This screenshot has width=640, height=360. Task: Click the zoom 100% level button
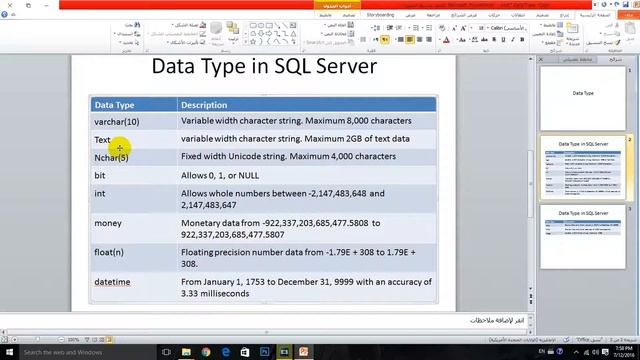pos(73,340)
